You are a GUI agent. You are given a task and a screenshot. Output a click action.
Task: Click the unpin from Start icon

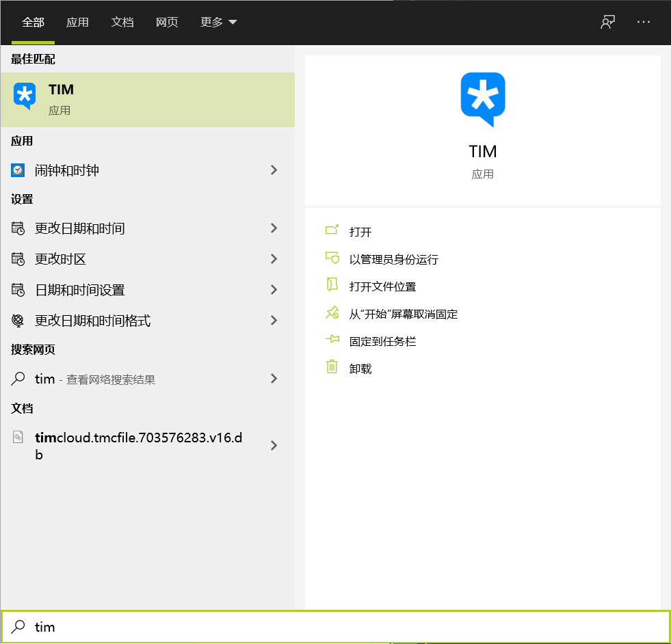point(332,312)
